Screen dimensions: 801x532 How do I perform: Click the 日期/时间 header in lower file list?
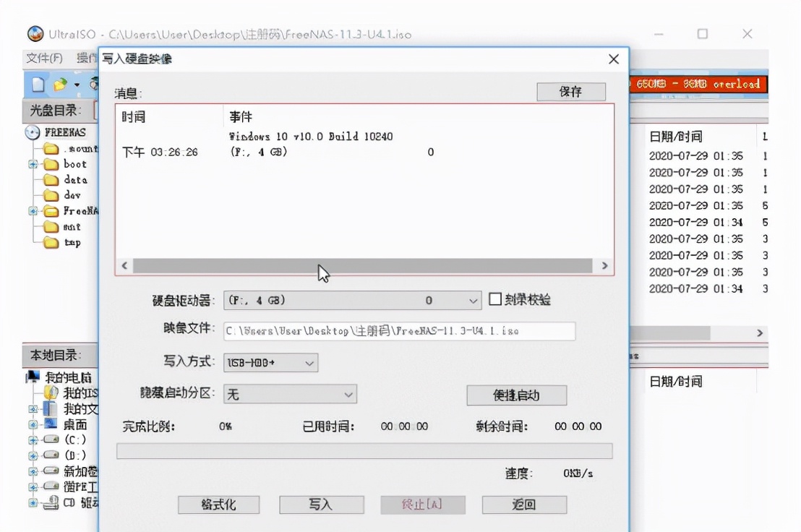tap(676, 382)
